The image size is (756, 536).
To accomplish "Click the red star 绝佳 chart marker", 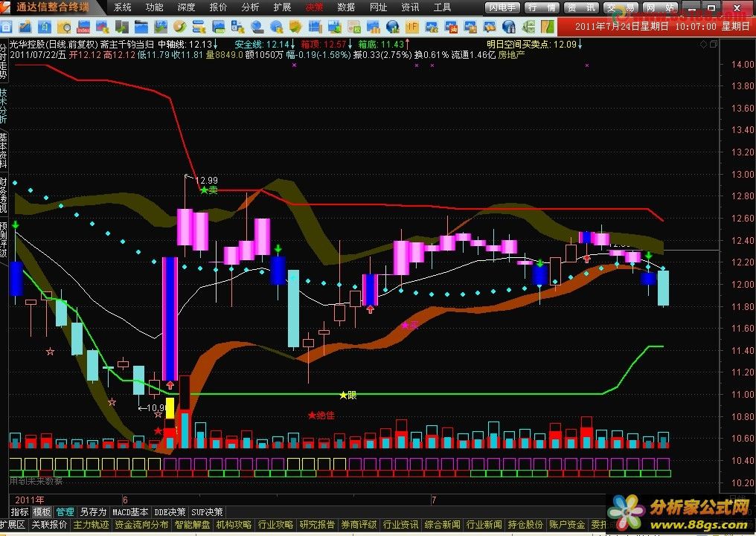I will tap(321, 415).
